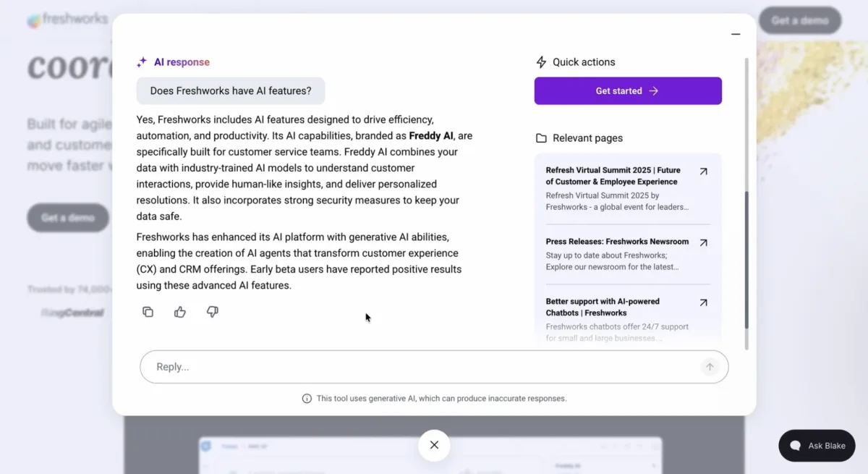The image size is (868, 474).
Task: Click the Relevant pages folder icon
Action: (541, 138)
